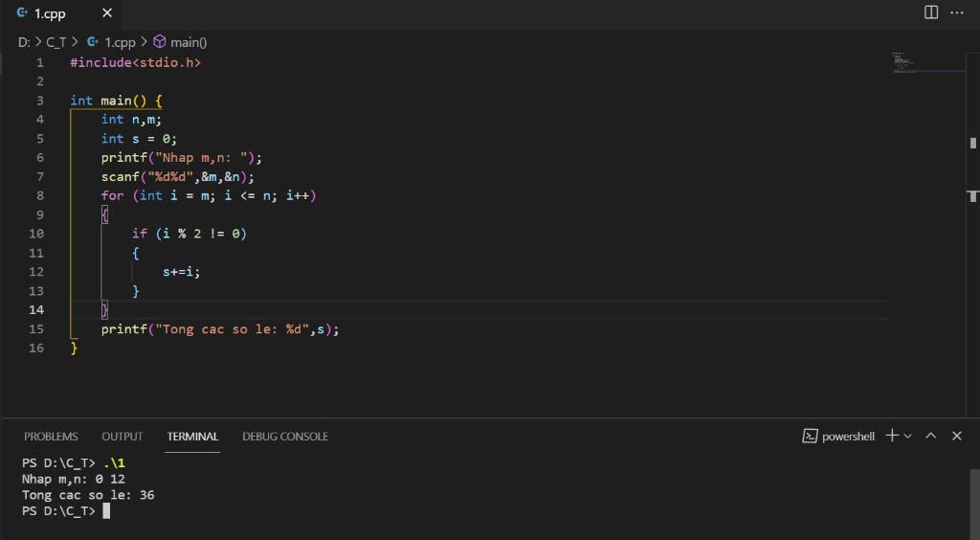This screenshot has width=980, height=540.
Task: Click the editor vertical scrollbar
Action: coord(972,234)
